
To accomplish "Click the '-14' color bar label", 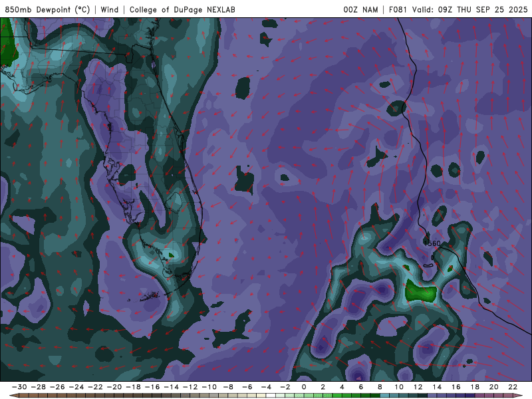I will click(172, 387).
